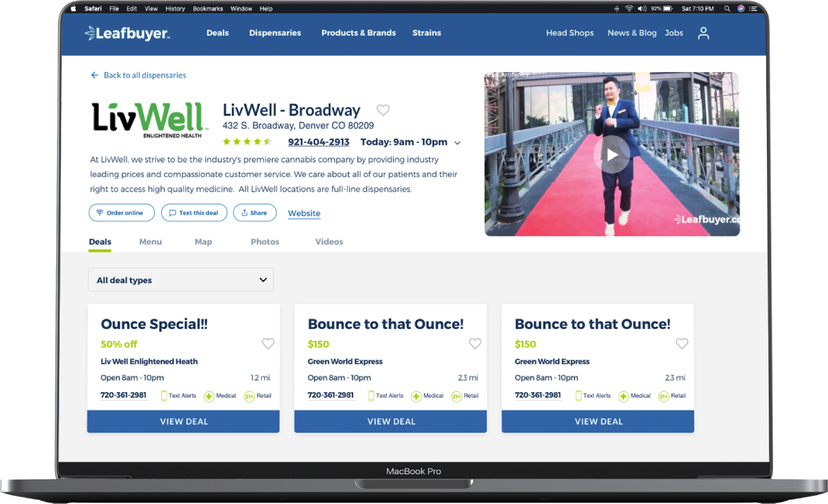Open the Help menu
828x504 pixels.
pyautogui.click(x=266, y=9)
